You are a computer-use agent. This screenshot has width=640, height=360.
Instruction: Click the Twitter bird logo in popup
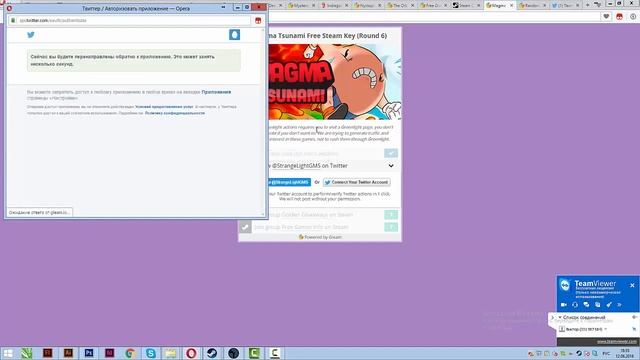31,35
